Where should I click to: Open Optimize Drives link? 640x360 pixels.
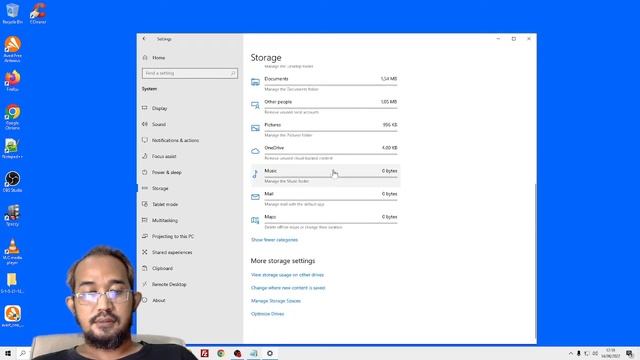pos(267,314)
